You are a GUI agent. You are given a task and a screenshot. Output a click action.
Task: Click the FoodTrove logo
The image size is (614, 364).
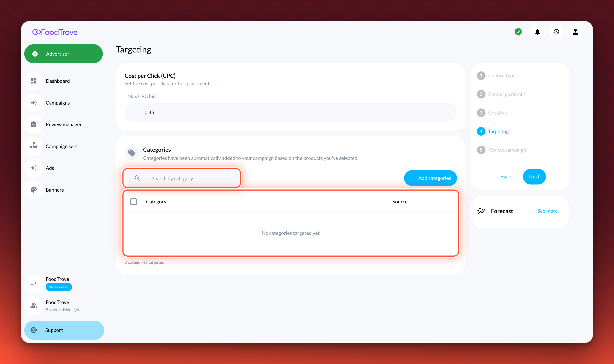(55, 32)
